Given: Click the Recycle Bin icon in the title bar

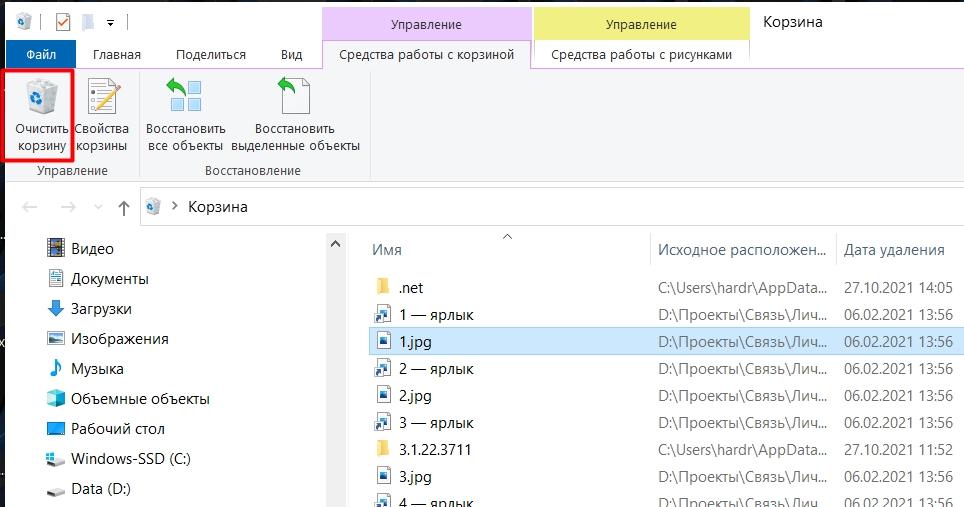Looking at the screenshot, I should click(x=23, y=23).
